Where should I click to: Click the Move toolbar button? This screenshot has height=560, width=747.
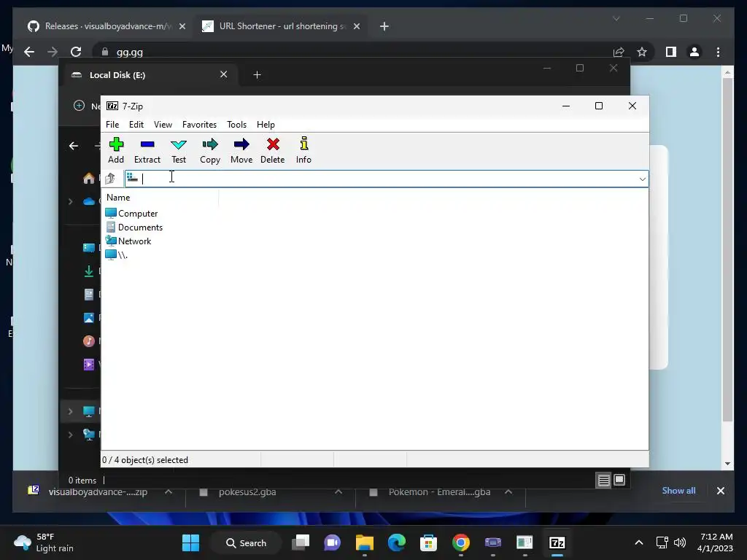click(x=241, y=150)
